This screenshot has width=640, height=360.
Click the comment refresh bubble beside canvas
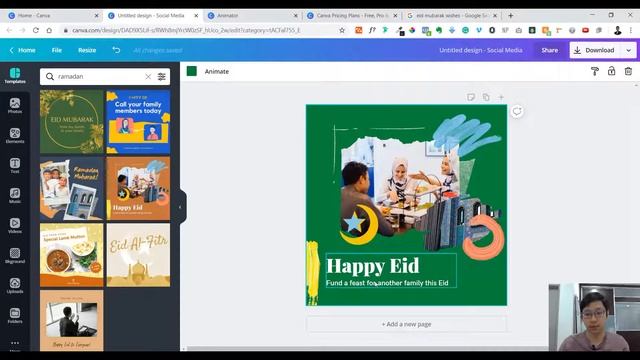click(x=517, y=111)
